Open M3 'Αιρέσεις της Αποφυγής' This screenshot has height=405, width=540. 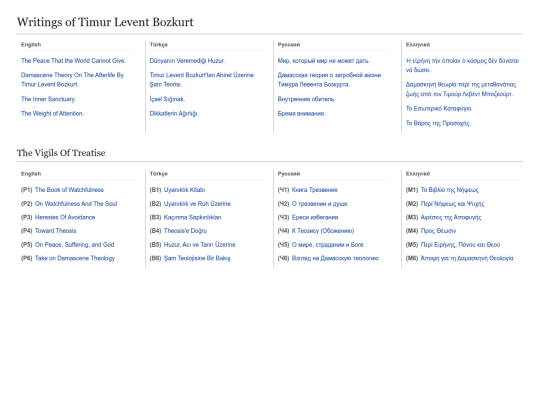(x=451, y=217)
